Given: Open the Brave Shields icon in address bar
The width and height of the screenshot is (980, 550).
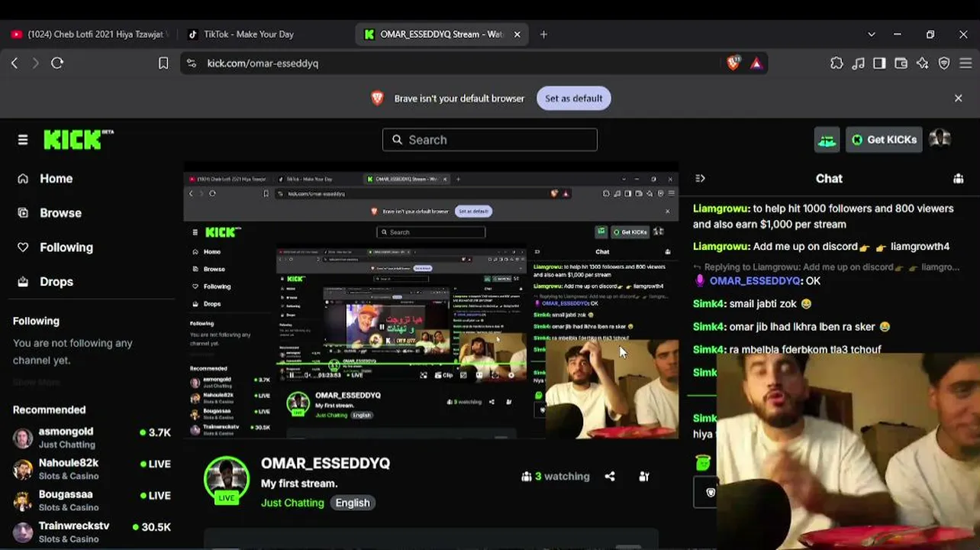Looking at the screenshot, I should [x=733, y=63].
